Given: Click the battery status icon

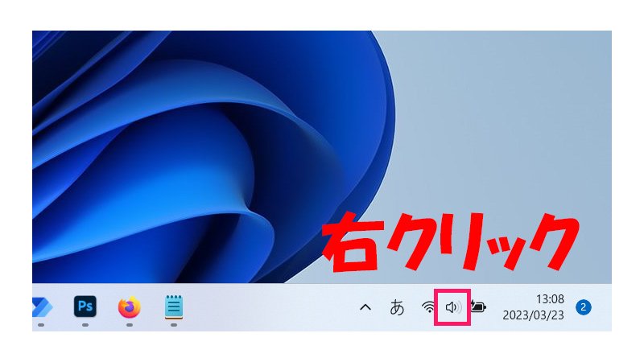Looking at the screenshot, I should (x=479, y=307).
